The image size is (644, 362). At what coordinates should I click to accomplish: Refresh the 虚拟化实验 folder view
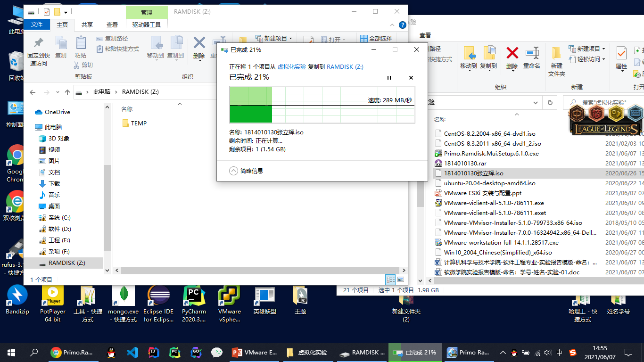click(x=550, y=102)
